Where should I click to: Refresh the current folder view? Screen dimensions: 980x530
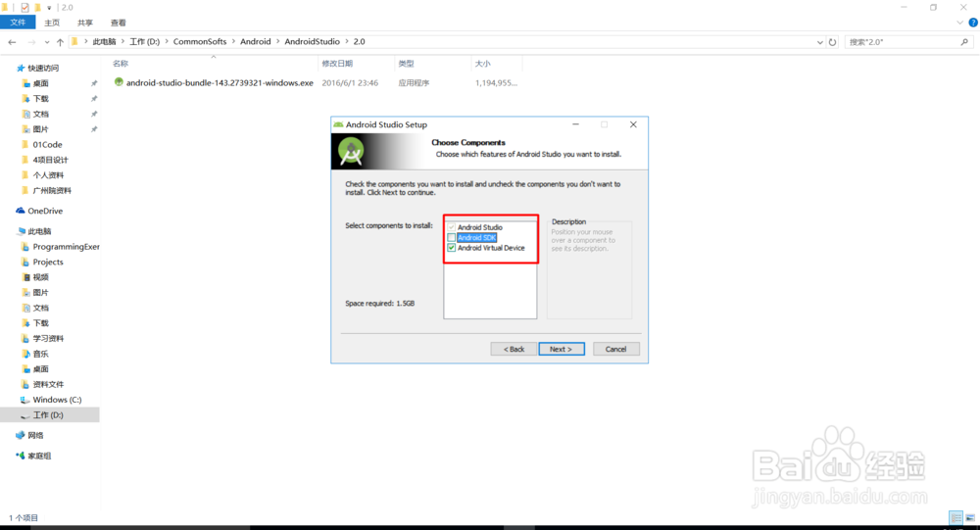pos(832,42)
